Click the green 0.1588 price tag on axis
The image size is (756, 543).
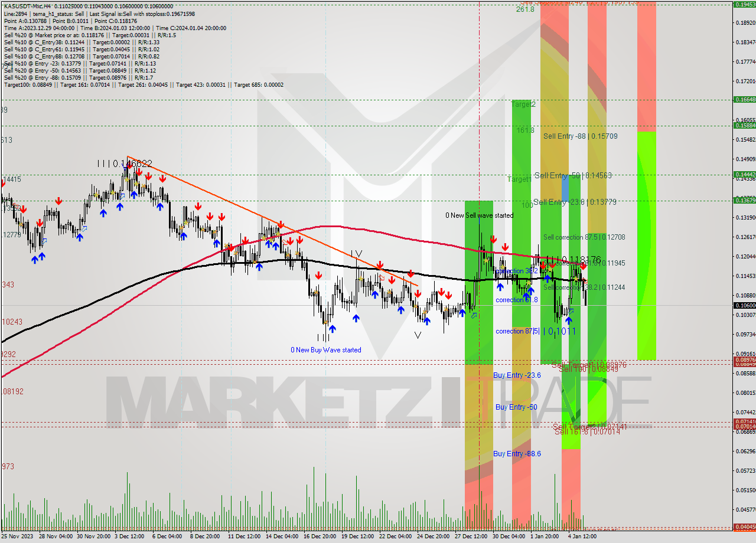[x=744, y=125]
